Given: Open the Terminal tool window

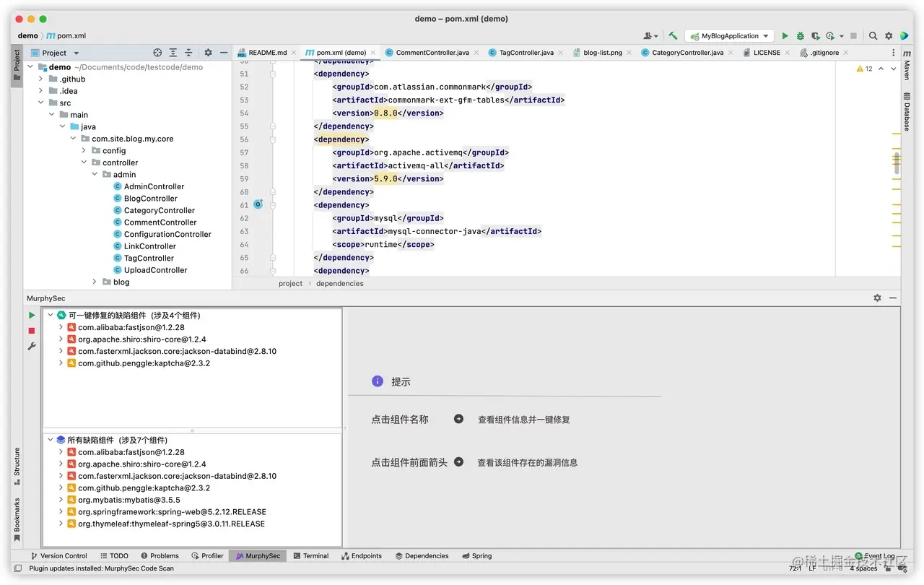Looking at the screenshot, I should pyautogui.click(x=310, y=556).
